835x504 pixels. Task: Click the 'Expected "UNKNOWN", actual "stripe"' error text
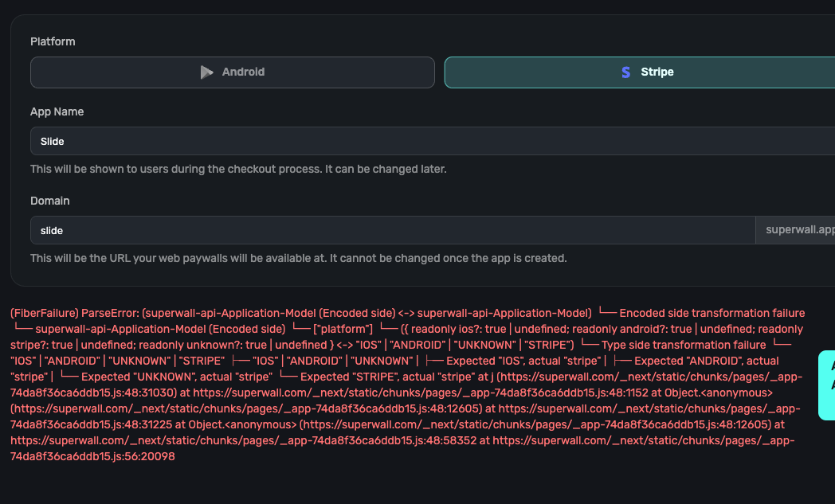tap(177, 377)
